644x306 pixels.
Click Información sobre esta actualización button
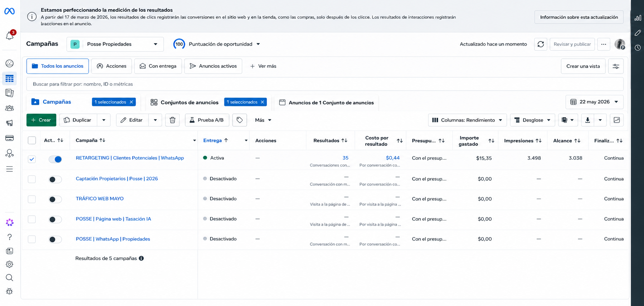pyautogui.click(x=579, y=17)
